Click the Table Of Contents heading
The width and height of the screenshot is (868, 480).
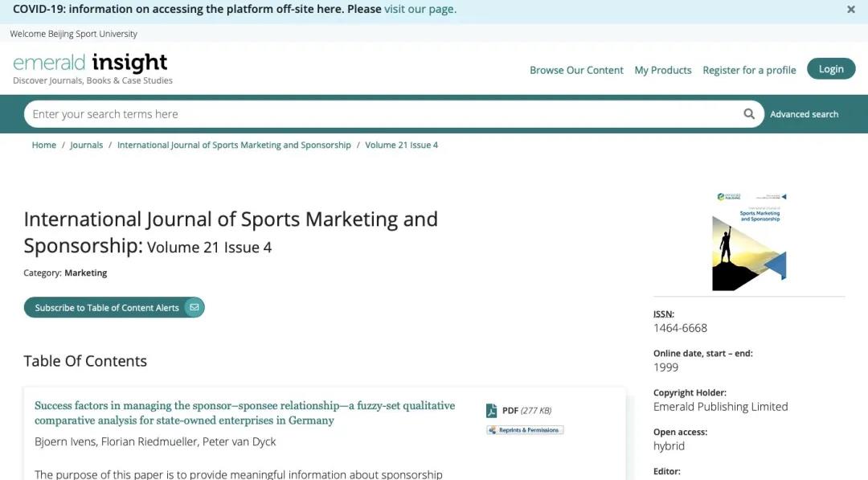(85, 361)
